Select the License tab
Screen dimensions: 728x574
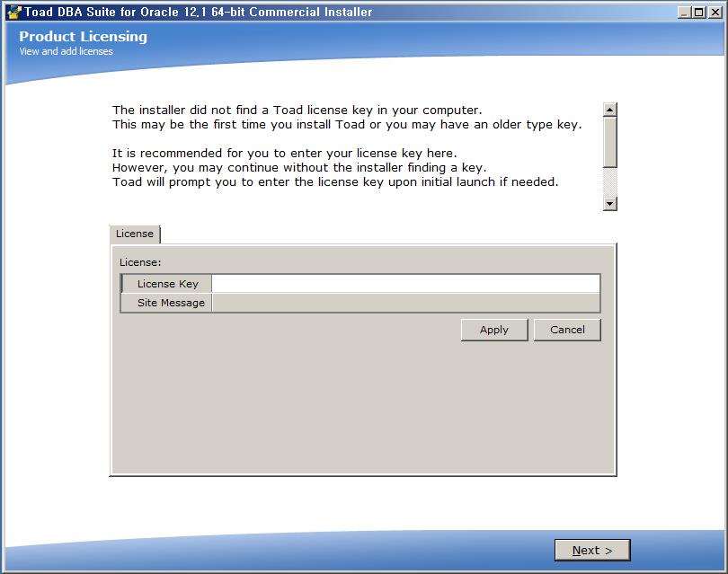coord(135,234)
